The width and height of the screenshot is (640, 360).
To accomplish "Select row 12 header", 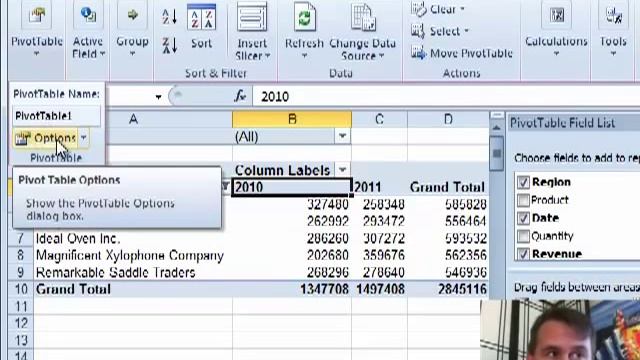I will (x=21, y=323).
